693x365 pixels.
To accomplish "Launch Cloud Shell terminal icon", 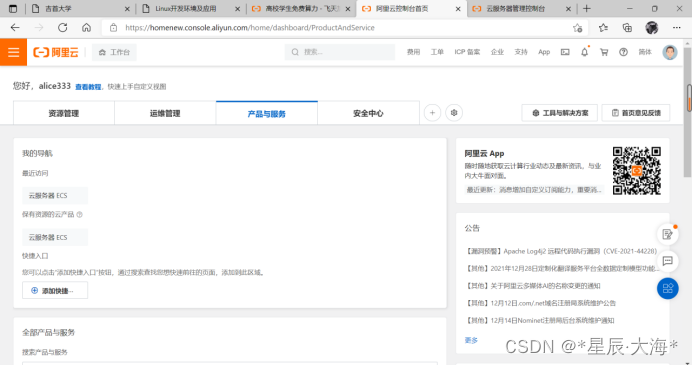I will click(x=565, y=52).
